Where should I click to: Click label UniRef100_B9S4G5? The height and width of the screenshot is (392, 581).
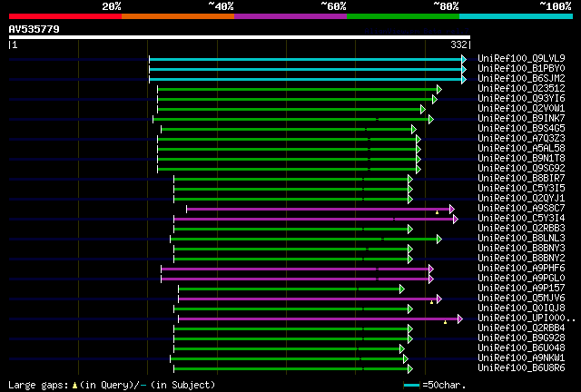[x=521, y=129]
